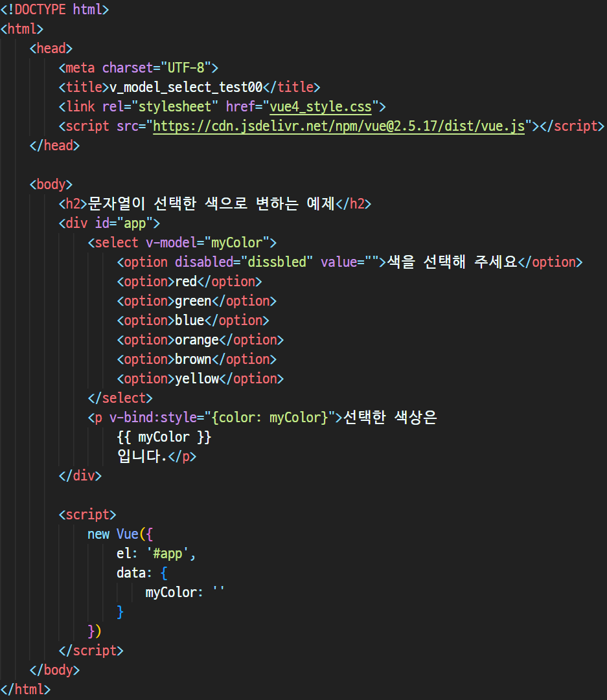Click the new Vue({ line

click(x=120, y=534)
